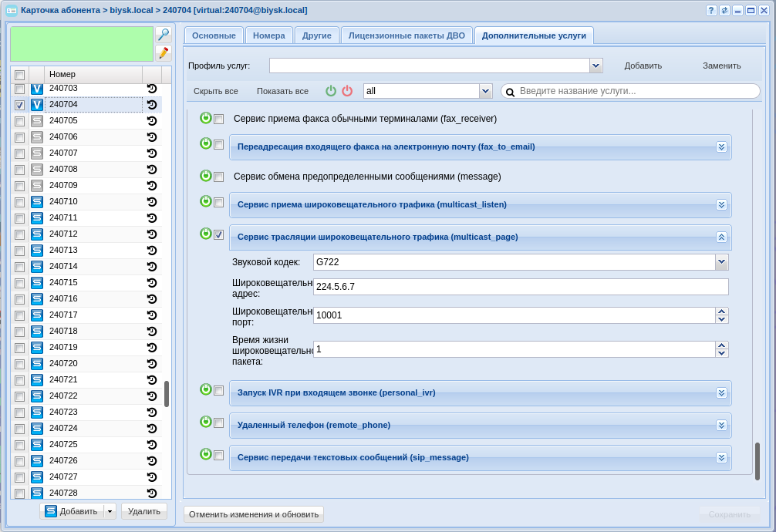Image resolution: width=776 pixels, height=532 pixels.
Task: Collapse the multicast_page service panel
Action: click(x=721, y=237)
